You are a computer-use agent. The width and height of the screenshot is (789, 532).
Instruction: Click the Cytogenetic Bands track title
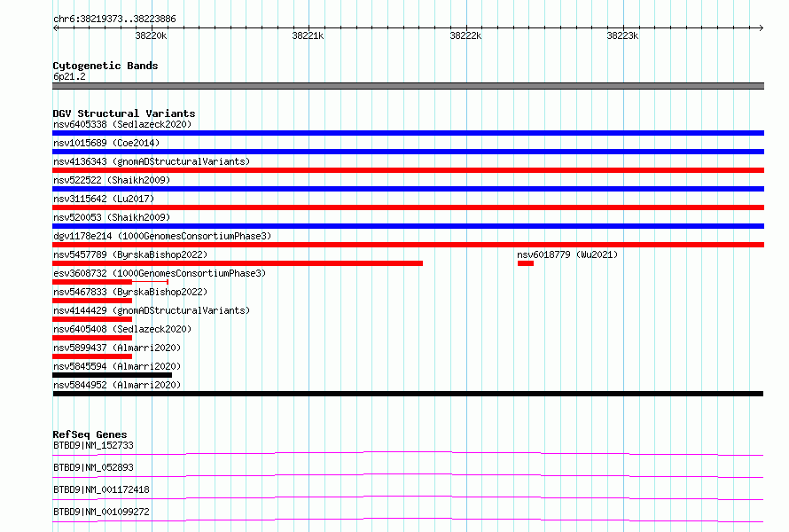point(105,66)
